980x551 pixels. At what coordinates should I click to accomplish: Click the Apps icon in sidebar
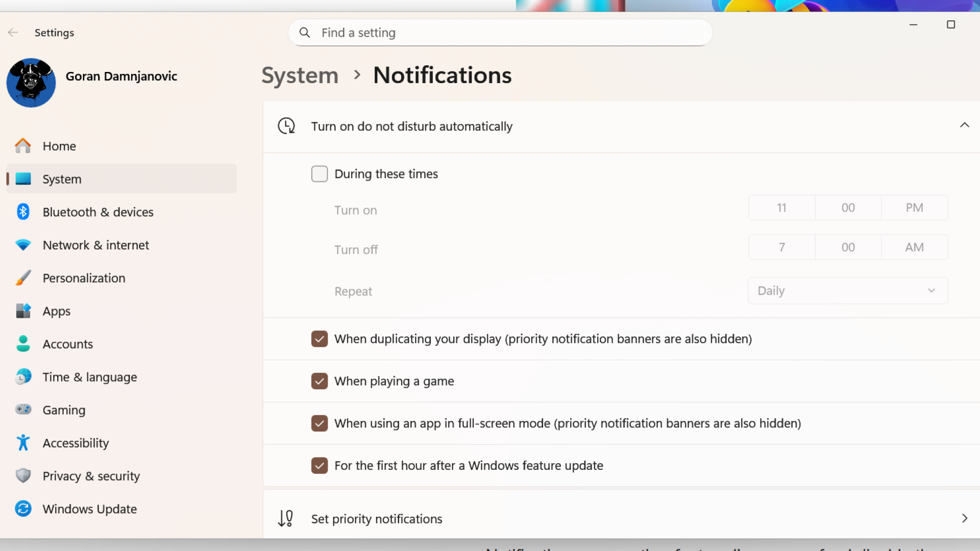pyautogui.click(x=23, y=311)
